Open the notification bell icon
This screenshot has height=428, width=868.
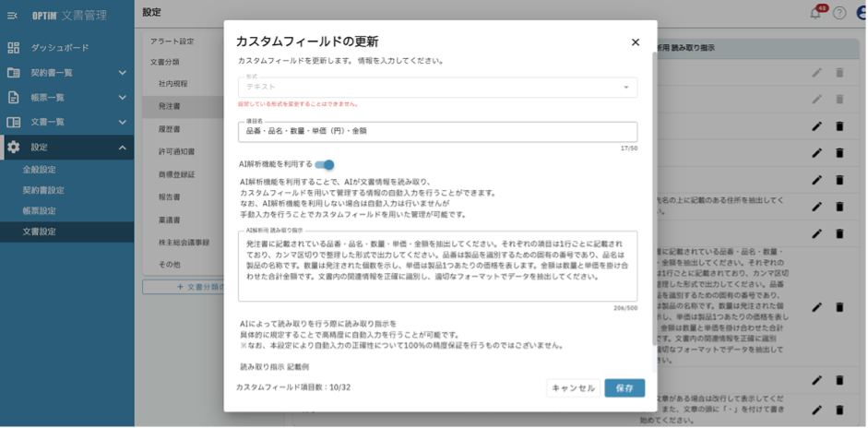point(815,13)
